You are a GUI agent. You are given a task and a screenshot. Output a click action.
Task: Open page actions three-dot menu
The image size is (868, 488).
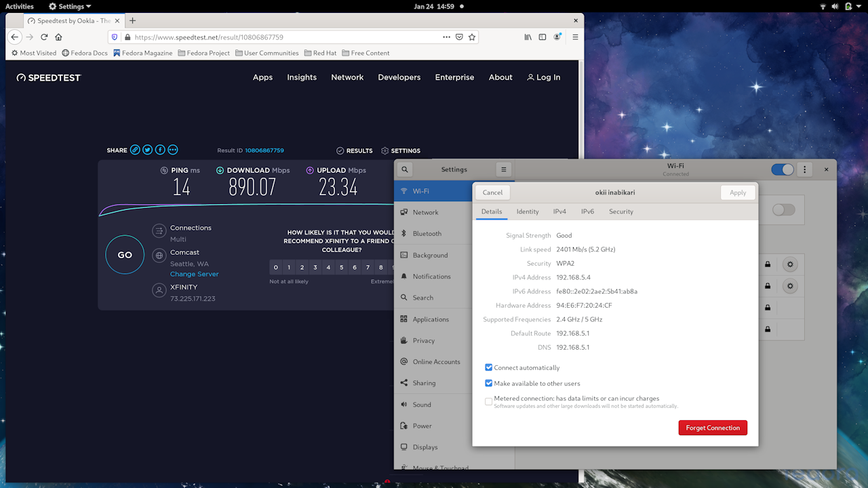coord(446,37)
